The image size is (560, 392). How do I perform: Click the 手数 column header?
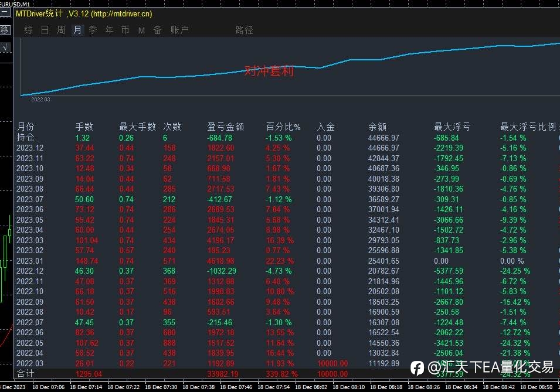84,127
